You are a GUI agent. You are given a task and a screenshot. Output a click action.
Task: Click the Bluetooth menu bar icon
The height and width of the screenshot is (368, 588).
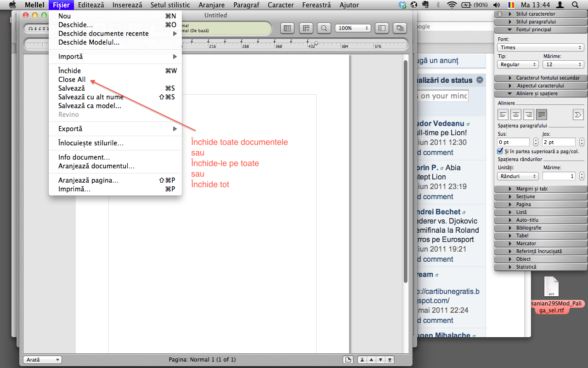click(438, 5)
